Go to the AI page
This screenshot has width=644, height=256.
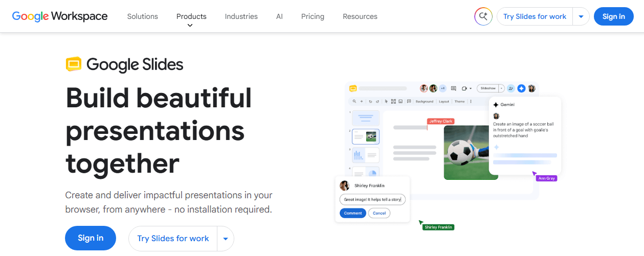(279, 16)
